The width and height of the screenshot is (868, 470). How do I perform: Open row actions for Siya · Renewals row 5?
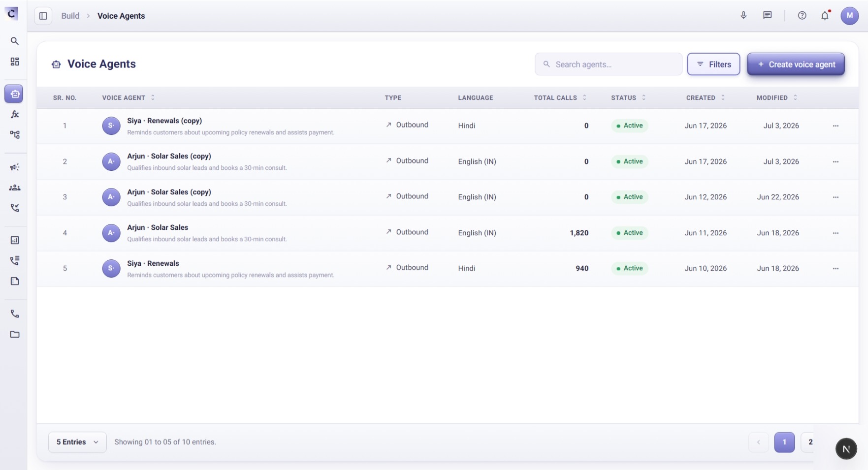pos(836,269)
